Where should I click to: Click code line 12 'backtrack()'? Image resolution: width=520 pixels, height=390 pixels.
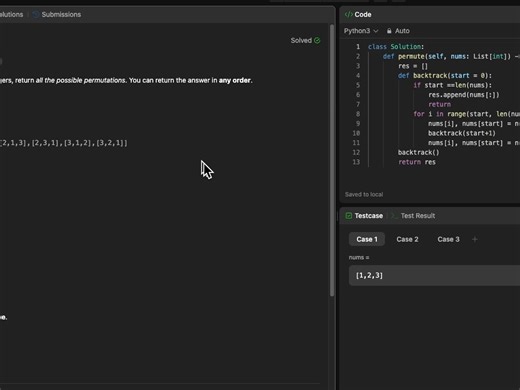pos(418,153)
